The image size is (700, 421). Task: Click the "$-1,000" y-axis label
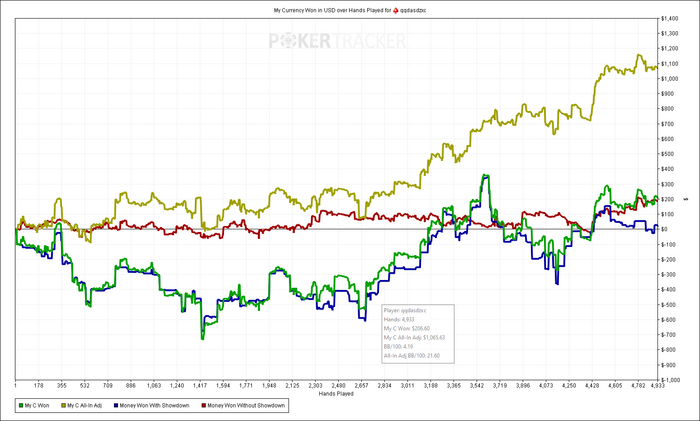pos(671,380)
